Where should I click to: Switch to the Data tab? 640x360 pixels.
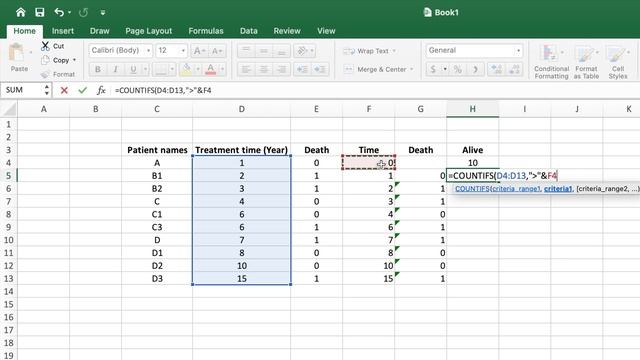coord(249,31)
